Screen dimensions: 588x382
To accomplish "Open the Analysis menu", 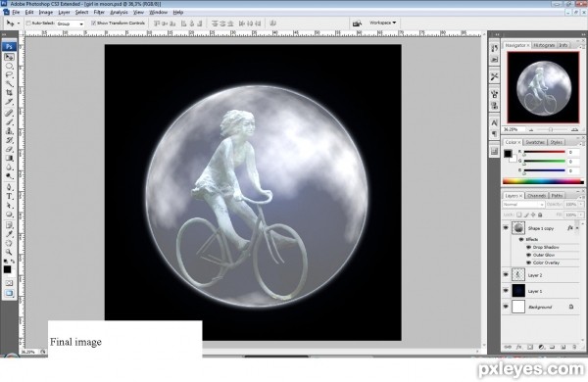I will (119, 13).
